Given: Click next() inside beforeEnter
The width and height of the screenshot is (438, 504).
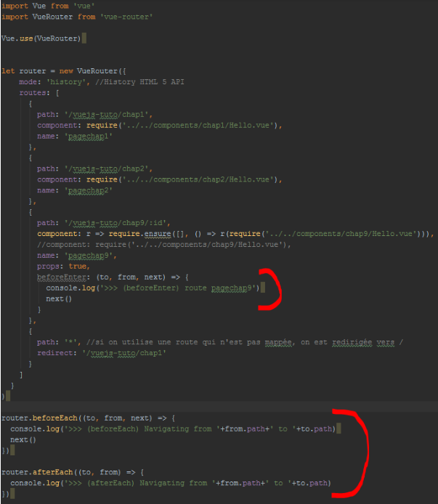Looking at the screenshot, I should pos(59,299).
